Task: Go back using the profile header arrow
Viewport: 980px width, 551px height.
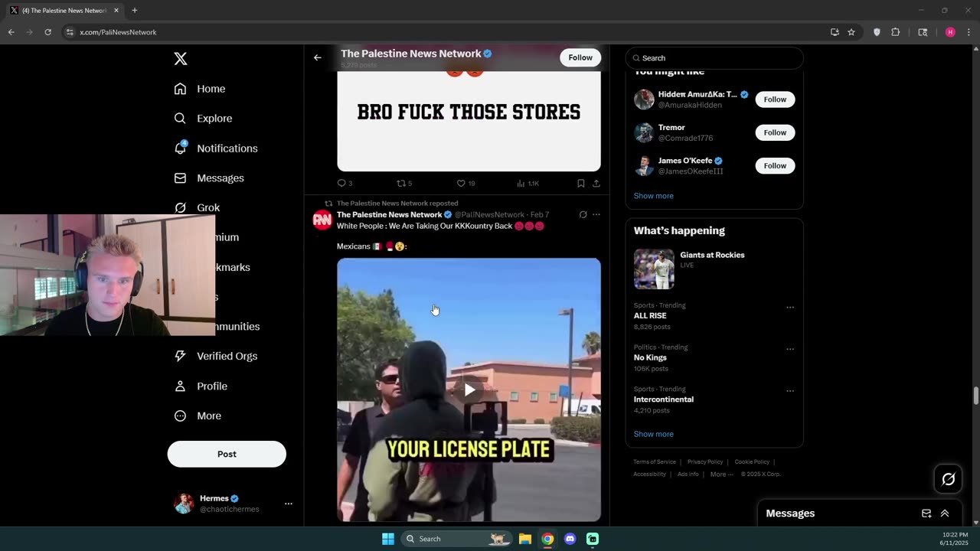Action: point(318,57)
